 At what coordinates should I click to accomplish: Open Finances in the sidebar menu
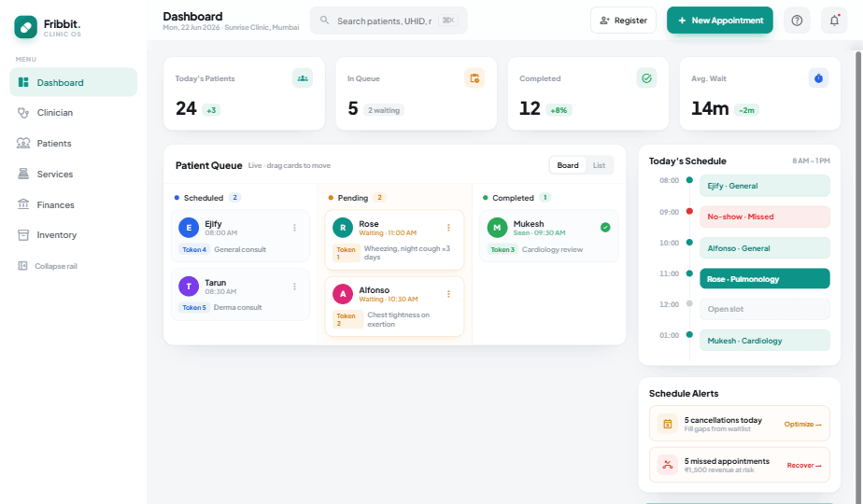click(73, 205)
